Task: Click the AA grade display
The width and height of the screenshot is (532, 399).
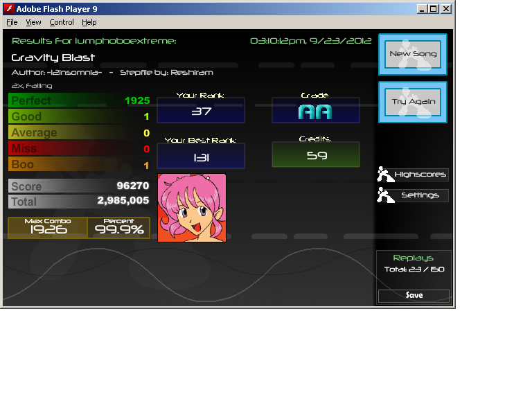Action: [x=315, y=111]
